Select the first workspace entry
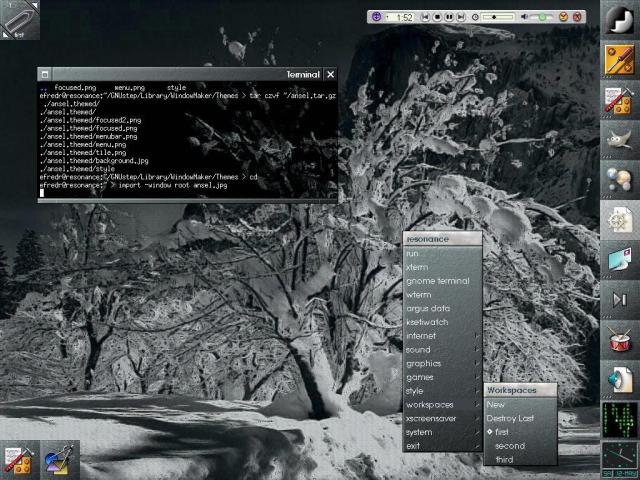Screen dimensions: 640x480 coord(502,432)
